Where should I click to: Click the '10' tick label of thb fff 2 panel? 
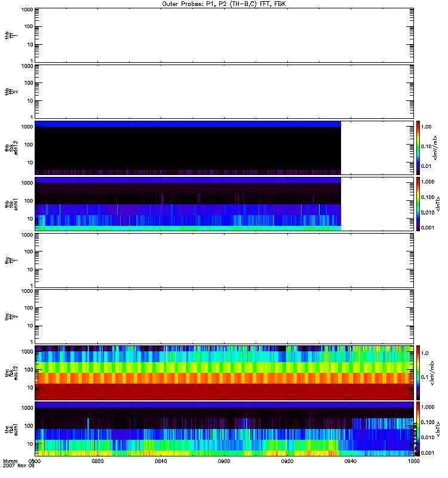pos(30,101)
